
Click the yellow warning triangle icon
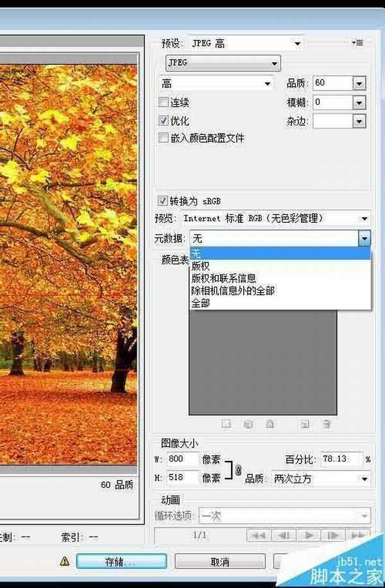[64, 560]
